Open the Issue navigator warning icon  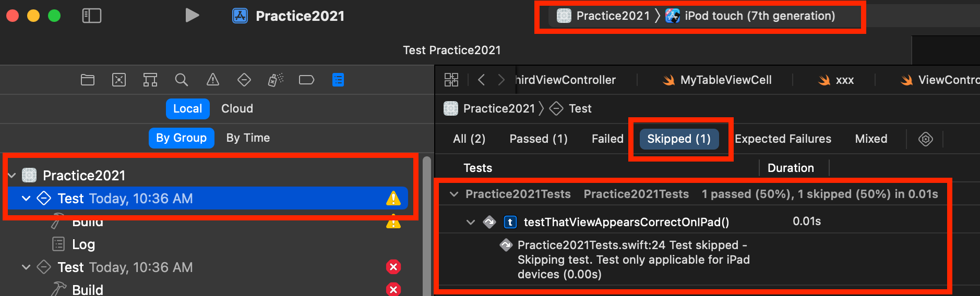[x=213, y=80]
